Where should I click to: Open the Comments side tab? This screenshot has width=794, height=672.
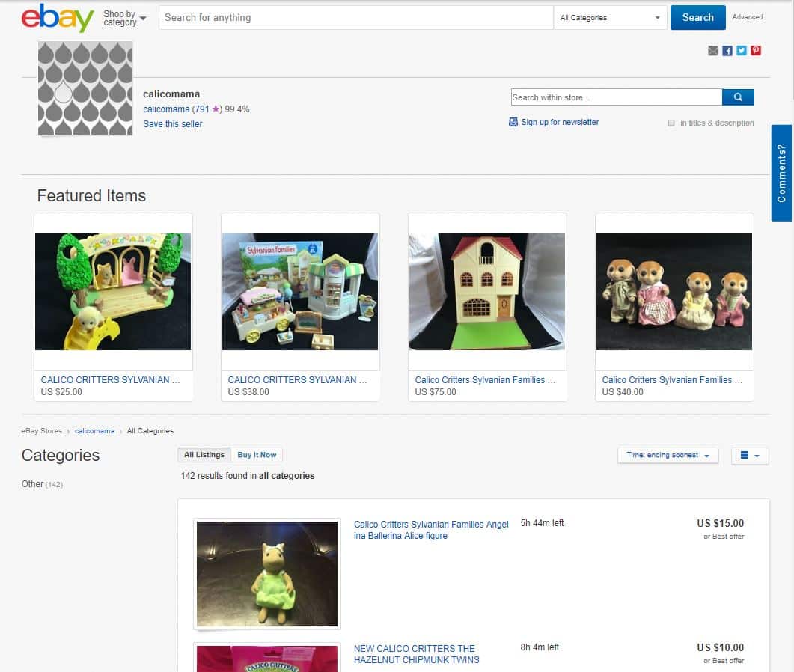(x=781, y=173)
